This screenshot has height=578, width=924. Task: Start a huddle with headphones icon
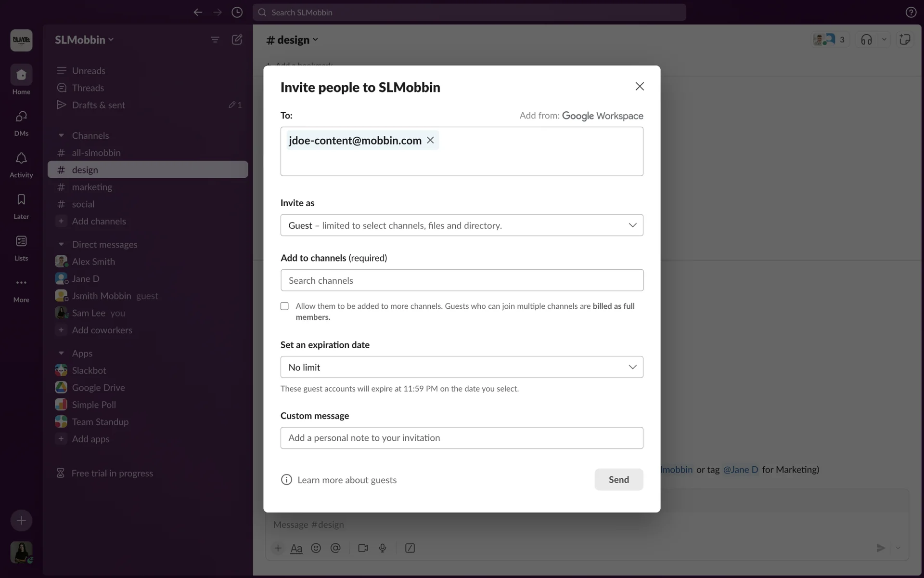(x=866, y=40)
